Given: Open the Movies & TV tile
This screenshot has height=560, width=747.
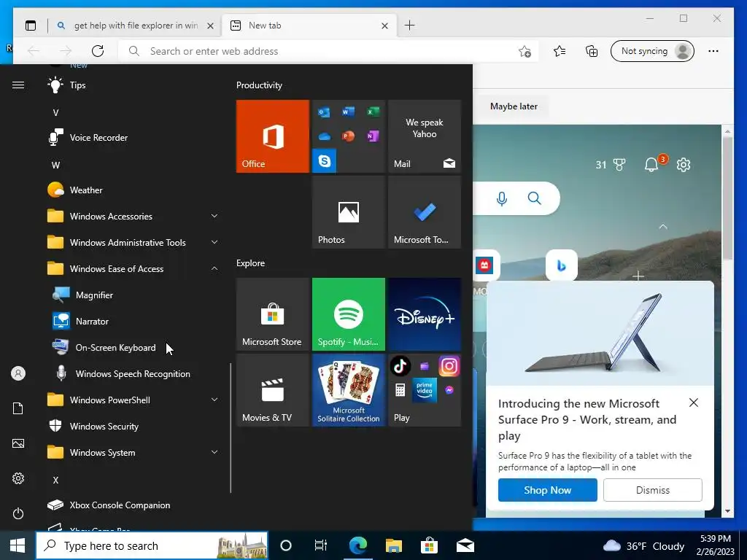Looking at the screenshot, I should (x=273, y=390).
